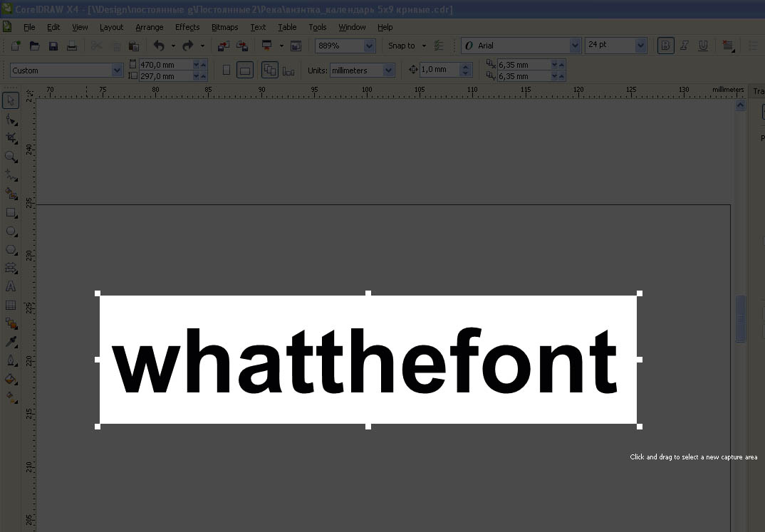The image size is (765, 532).
Task: Open the View menu
Action: point(80,27)
